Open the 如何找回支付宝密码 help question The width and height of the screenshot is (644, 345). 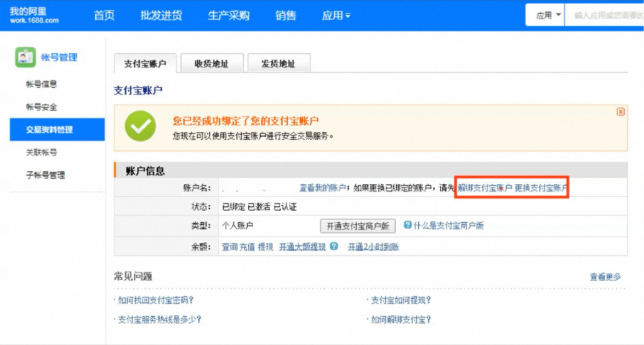coord(156,300)
